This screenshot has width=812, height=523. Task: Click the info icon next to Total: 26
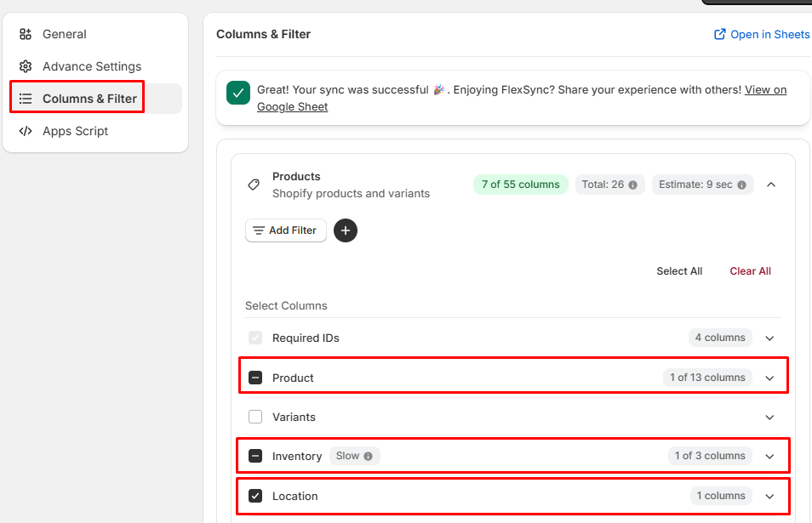point(632,185)
